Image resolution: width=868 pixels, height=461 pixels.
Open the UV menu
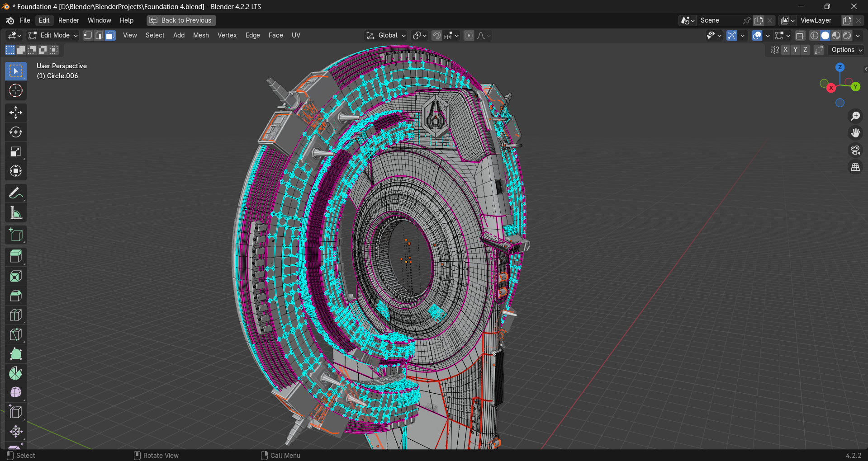[296, 35]
